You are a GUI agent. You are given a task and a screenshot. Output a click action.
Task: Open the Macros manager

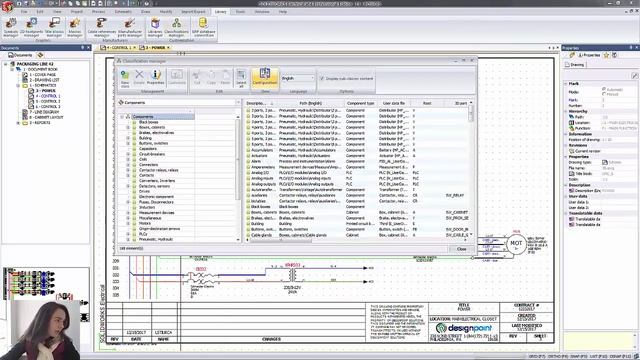click(75, 27)
